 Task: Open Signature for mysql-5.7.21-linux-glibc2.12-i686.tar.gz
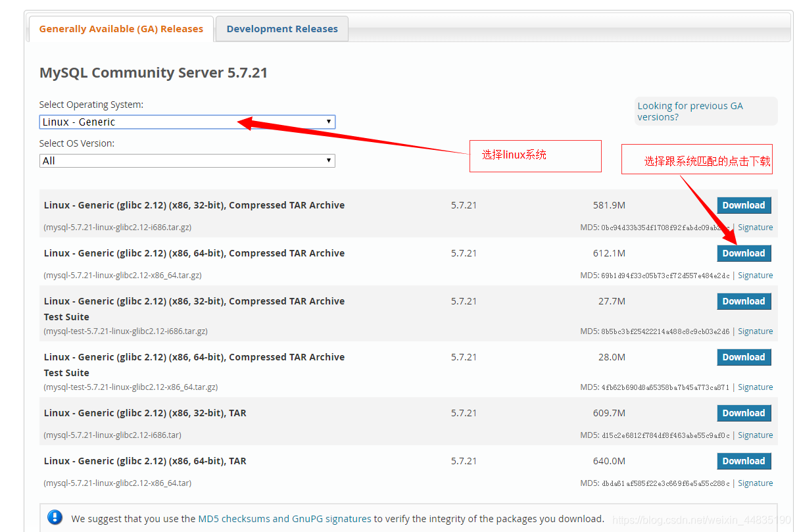click(755, 228)
